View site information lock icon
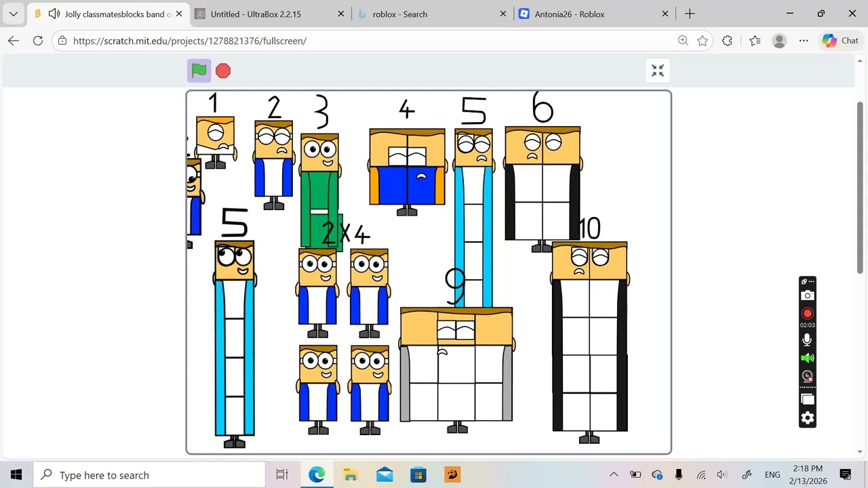The height and width of the screenshot is (488, 868). 62,41
